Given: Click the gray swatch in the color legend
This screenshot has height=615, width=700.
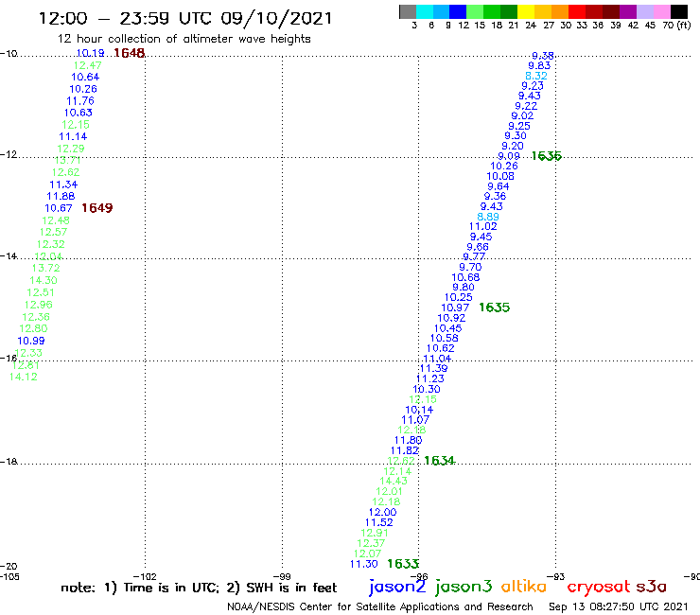Looking at the screenshot, I should pyautogui.click(x=408, y=11).
